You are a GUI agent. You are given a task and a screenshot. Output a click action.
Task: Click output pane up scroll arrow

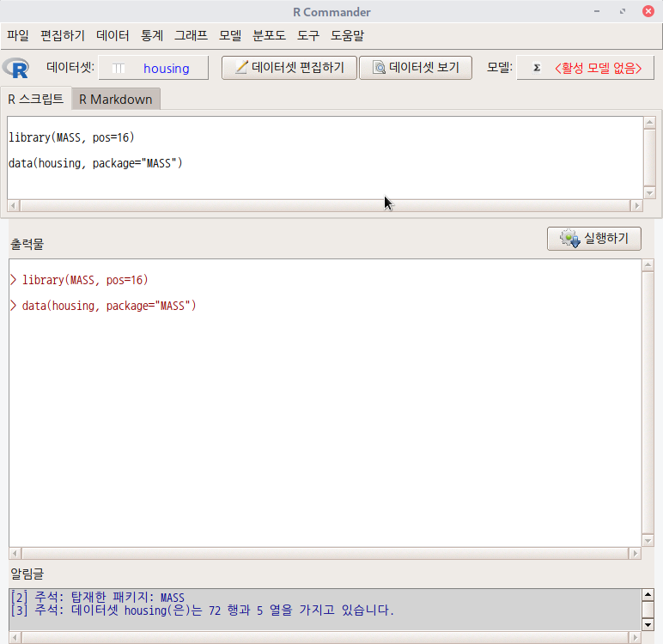click(x=648, y=265)
